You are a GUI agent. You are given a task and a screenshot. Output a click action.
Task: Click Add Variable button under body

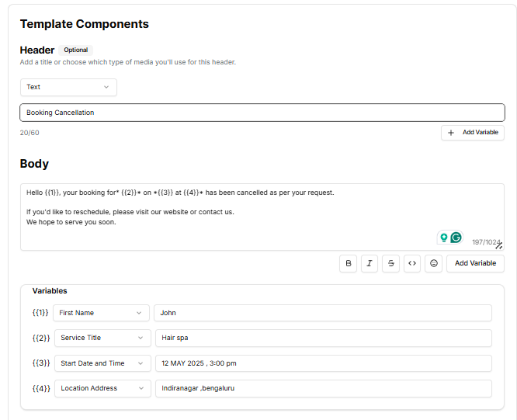point(475,263)
